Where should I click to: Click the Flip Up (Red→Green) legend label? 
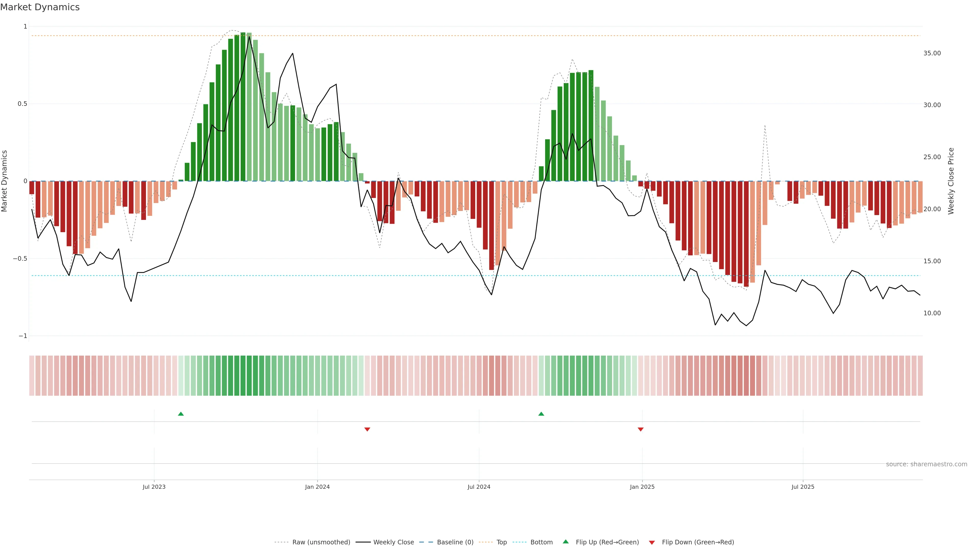click(x=607, y=542)
